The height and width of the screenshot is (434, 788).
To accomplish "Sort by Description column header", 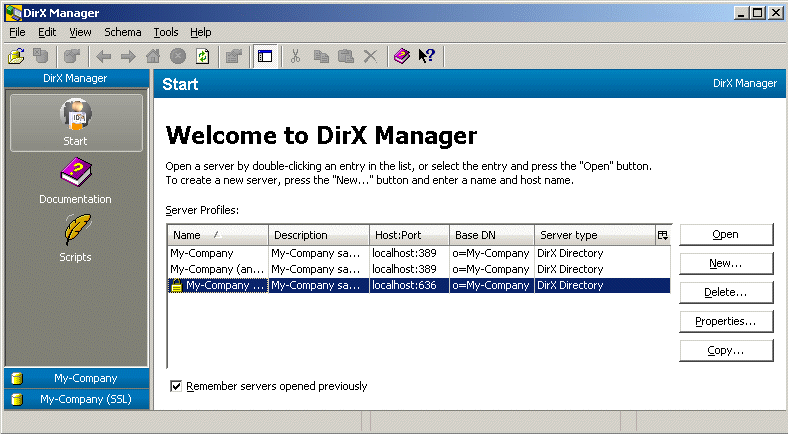I will (x=319, y=235).
